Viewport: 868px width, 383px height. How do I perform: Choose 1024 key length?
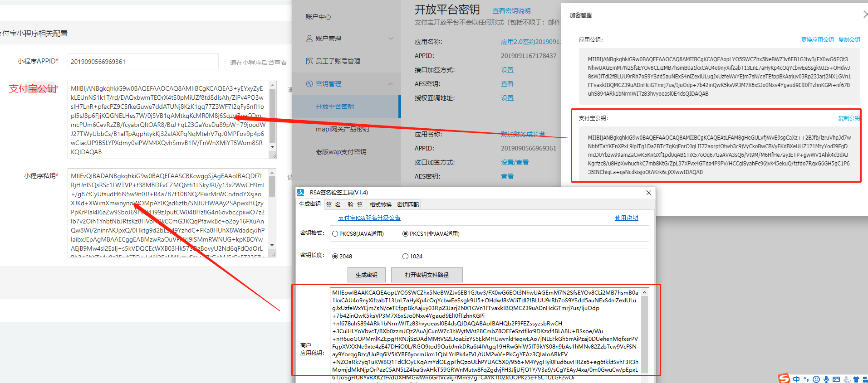(x=405, y=257)
